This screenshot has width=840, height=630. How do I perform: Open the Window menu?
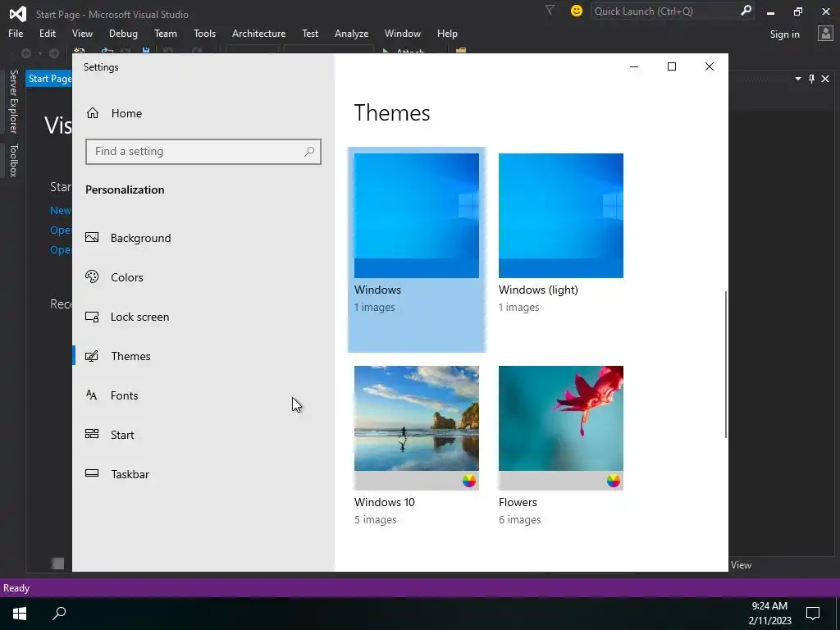(402, 33)
